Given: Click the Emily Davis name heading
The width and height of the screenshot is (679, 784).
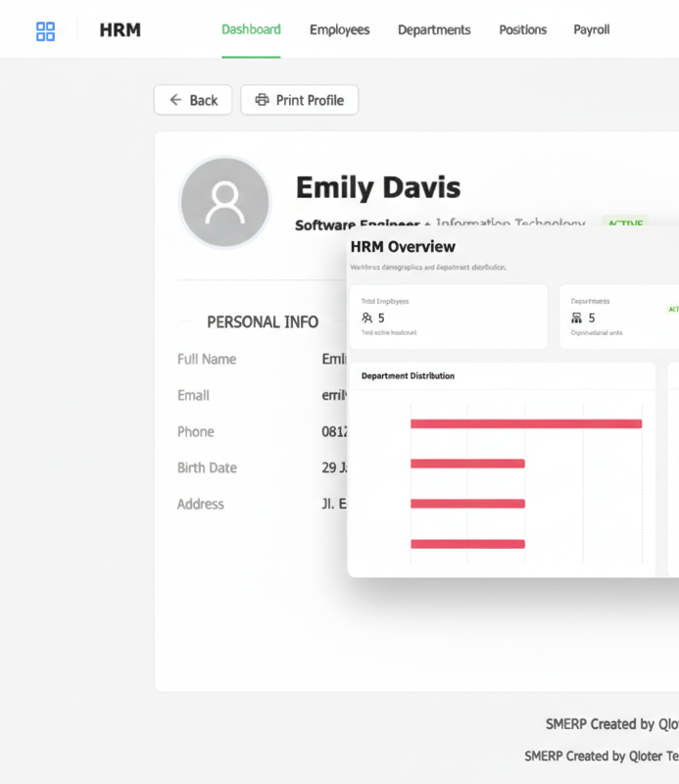Looking at the screenshot, I should point(377,187).
